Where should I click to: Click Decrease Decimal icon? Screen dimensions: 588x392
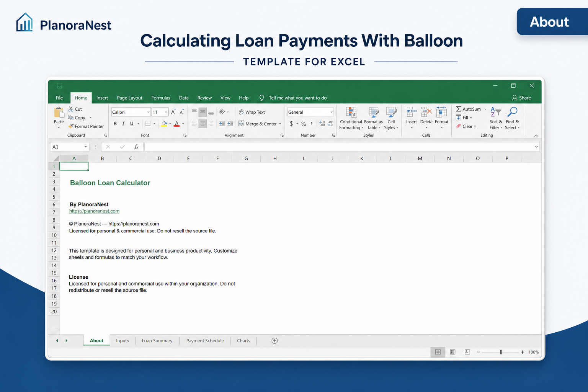point(330,124)
